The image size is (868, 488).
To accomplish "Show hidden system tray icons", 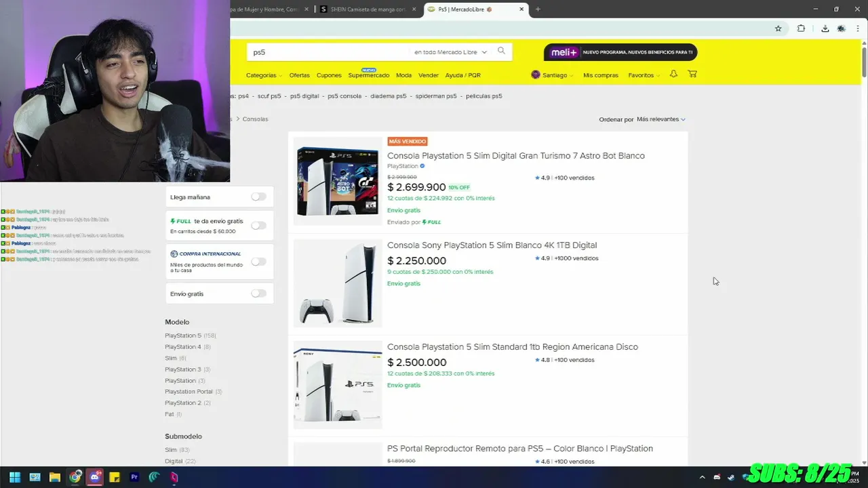I will (702, 477).
